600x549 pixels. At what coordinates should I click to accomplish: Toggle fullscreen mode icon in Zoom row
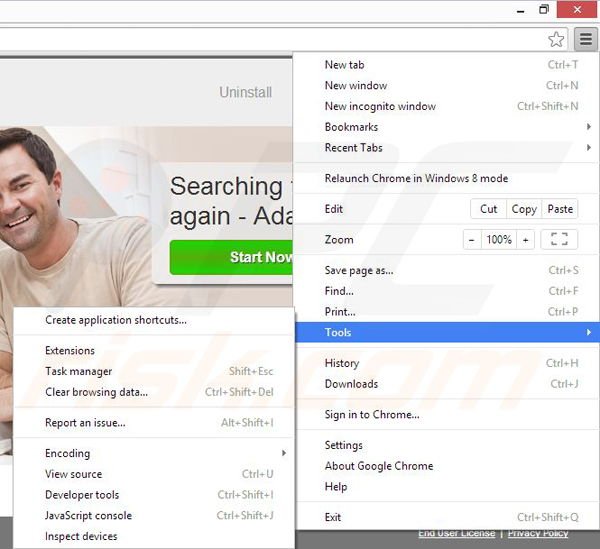559,239
